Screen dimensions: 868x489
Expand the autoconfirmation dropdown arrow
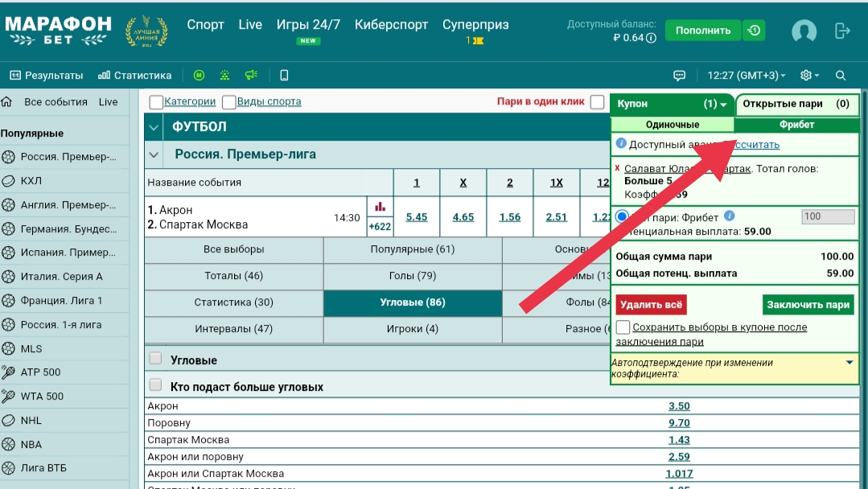click(849, 363)
